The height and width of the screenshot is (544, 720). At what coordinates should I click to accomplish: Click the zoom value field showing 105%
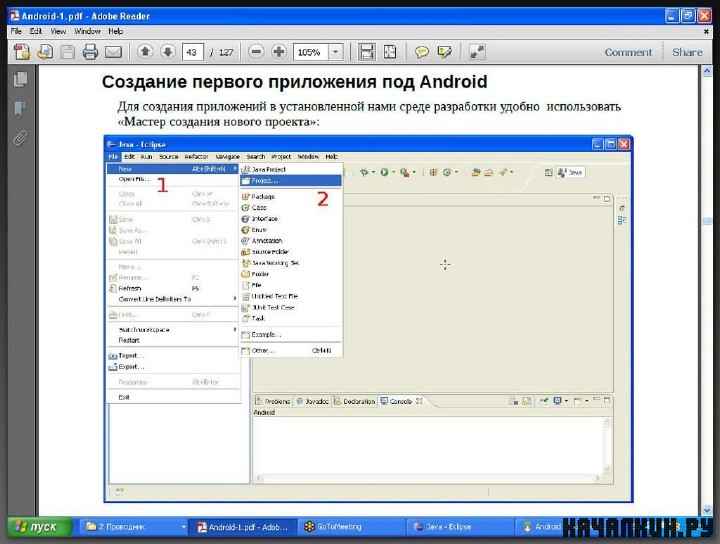pyautogui.click(x=310, y=52)
